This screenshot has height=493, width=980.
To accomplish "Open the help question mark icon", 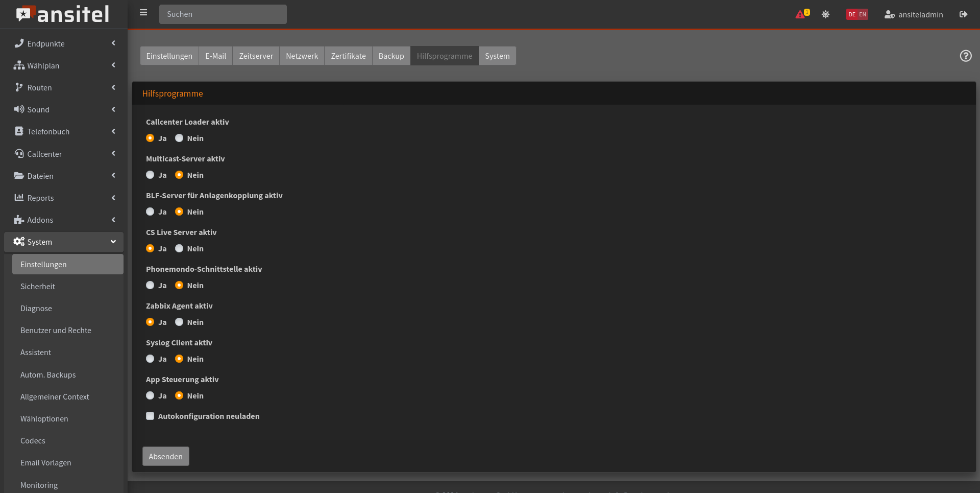I will (965, 56).
